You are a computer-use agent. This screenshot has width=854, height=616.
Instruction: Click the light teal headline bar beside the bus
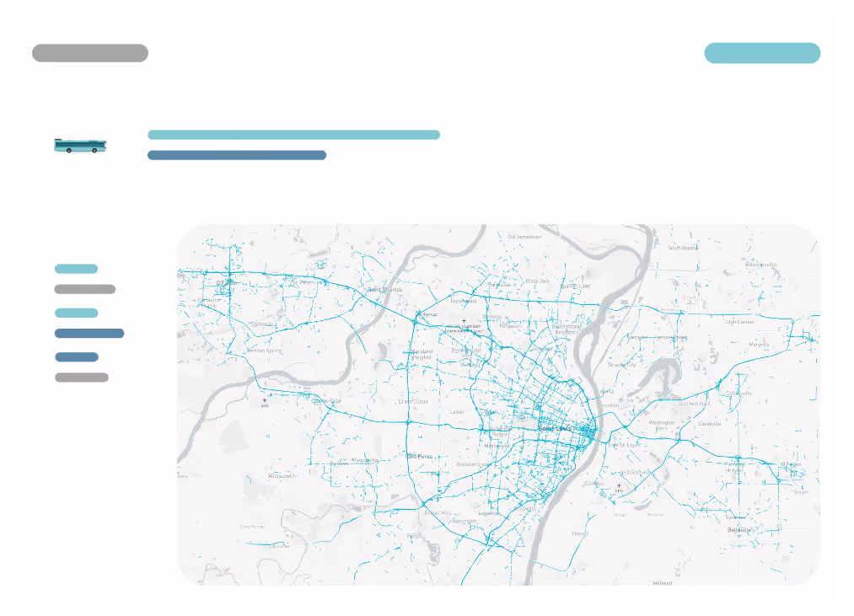pyautogui.click(x=293, y=134)
